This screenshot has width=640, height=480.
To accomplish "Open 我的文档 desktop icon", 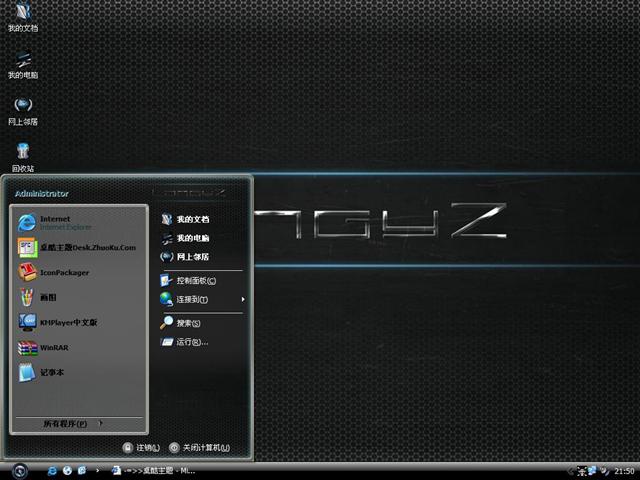I will tap(23, 16).
